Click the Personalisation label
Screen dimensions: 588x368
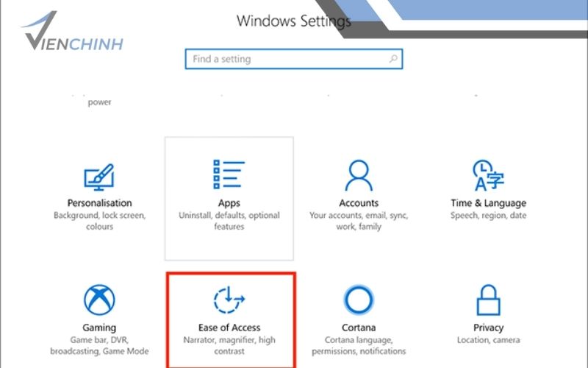coord(99,203)
